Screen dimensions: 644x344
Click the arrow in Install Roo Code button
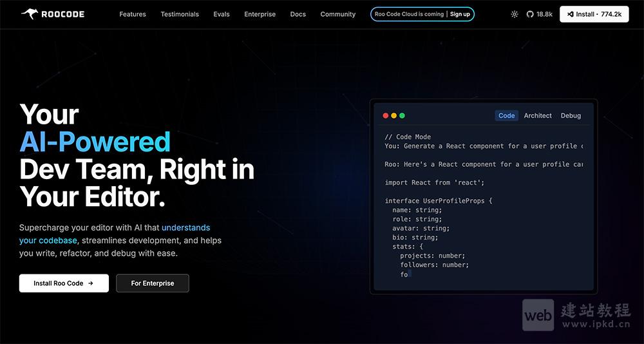(91, 283)
